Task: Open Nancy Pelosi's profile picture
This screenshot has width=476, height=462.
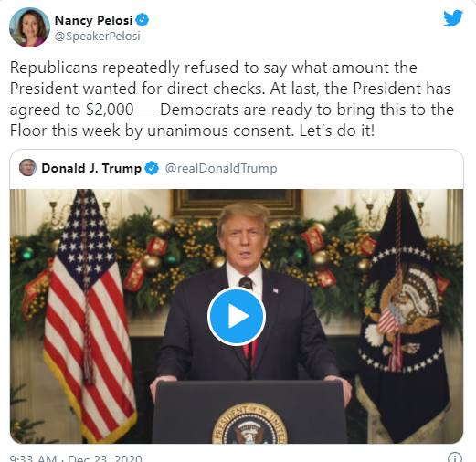Action: 29,27
